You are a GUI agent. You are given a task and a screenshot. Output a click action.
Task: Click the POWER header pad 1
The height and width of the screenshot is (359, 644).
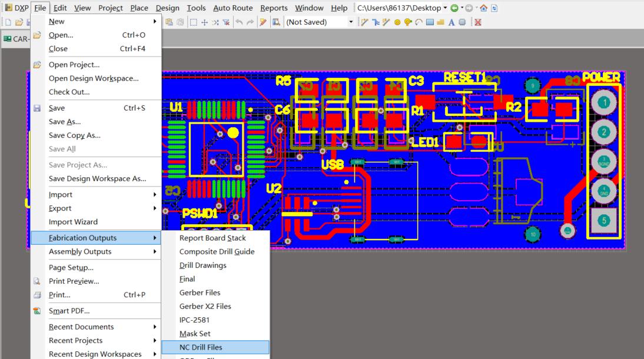604,102
